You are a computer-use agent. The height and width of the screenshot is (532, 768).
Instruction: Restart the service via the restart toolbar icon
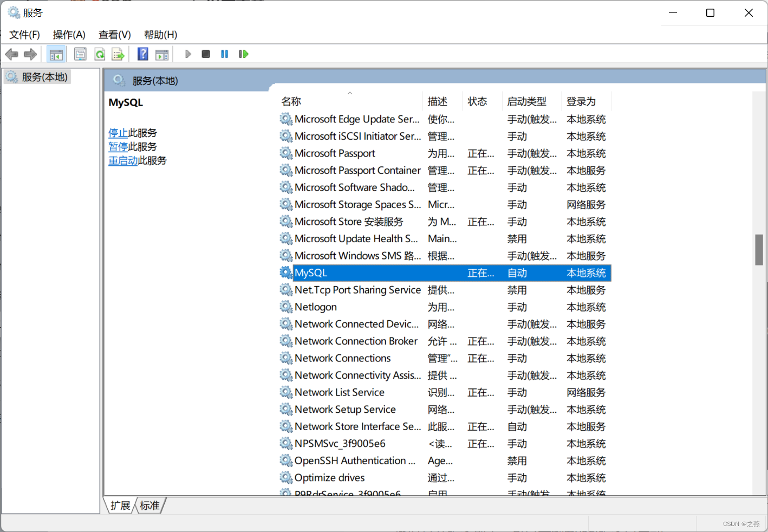pos(243,54)
